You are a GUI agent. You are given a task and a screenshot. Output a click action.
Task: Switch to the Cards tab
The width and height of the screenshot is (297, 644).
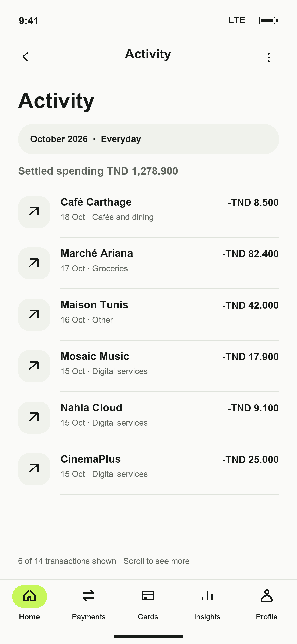click(x=148, y=603)
